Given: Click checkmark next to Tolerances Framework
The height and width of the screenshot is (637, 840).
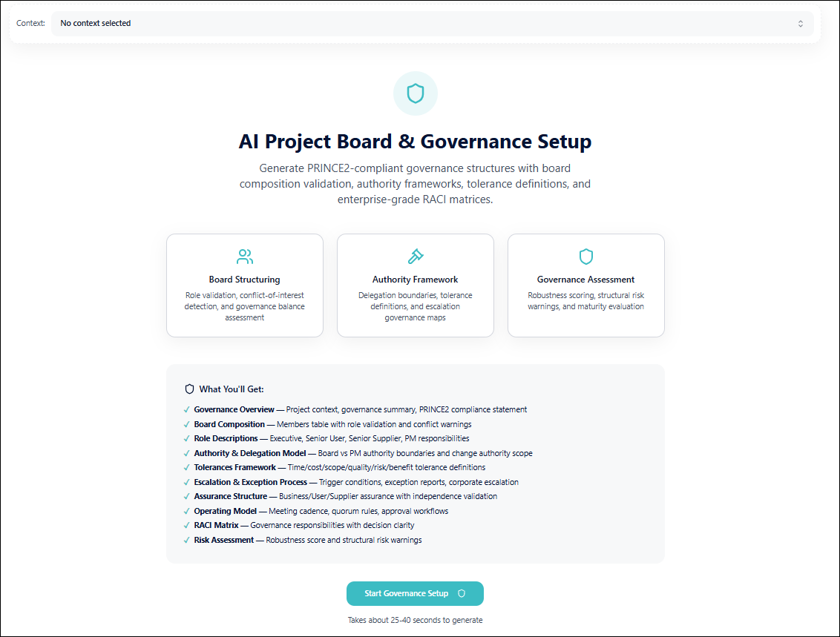Looking at the screenshot, I should (x=186, y=467).
